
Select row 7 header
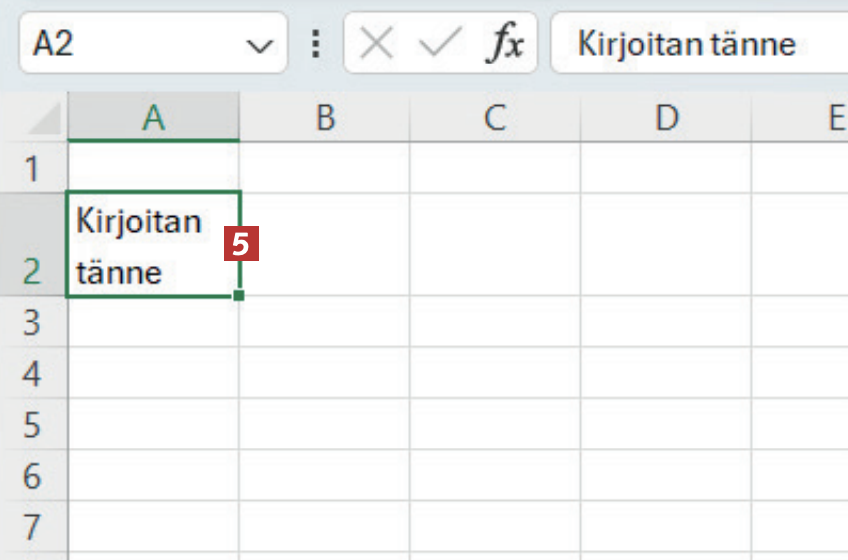click(x=33, y=526)
